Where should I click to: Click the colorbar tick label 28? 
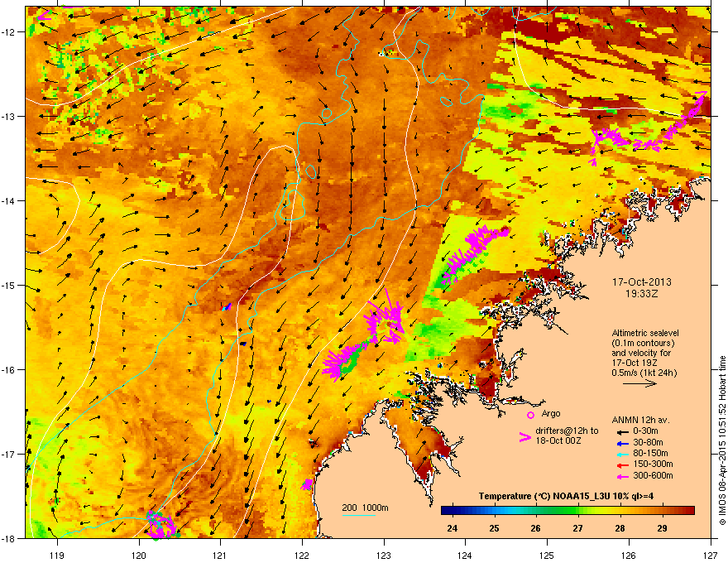click(620, 528)
